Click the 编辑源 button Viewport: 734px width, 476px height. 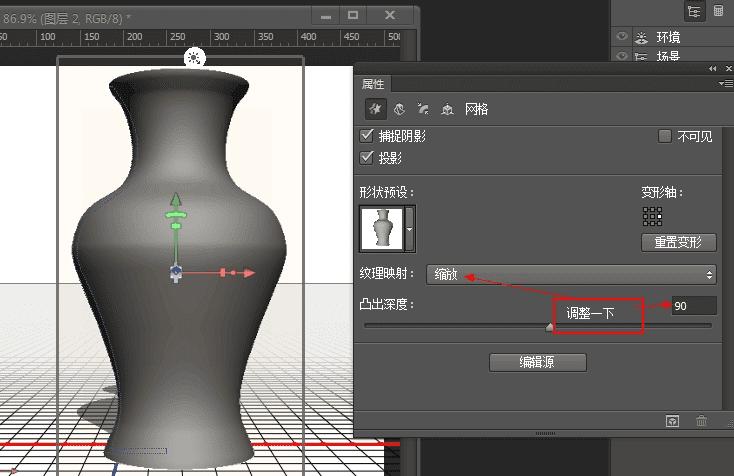(538, 362)
